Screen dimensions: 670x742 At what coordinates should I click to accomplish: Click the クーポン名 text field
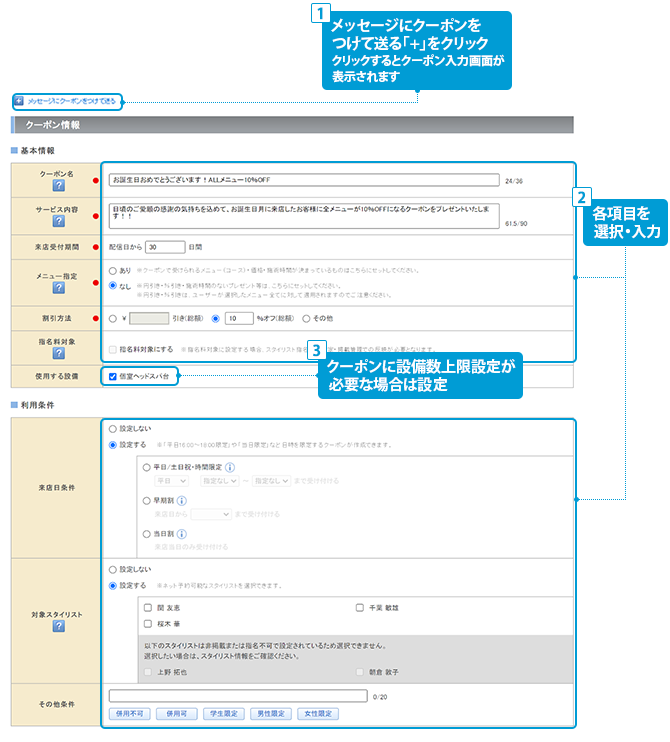[303, 181]
